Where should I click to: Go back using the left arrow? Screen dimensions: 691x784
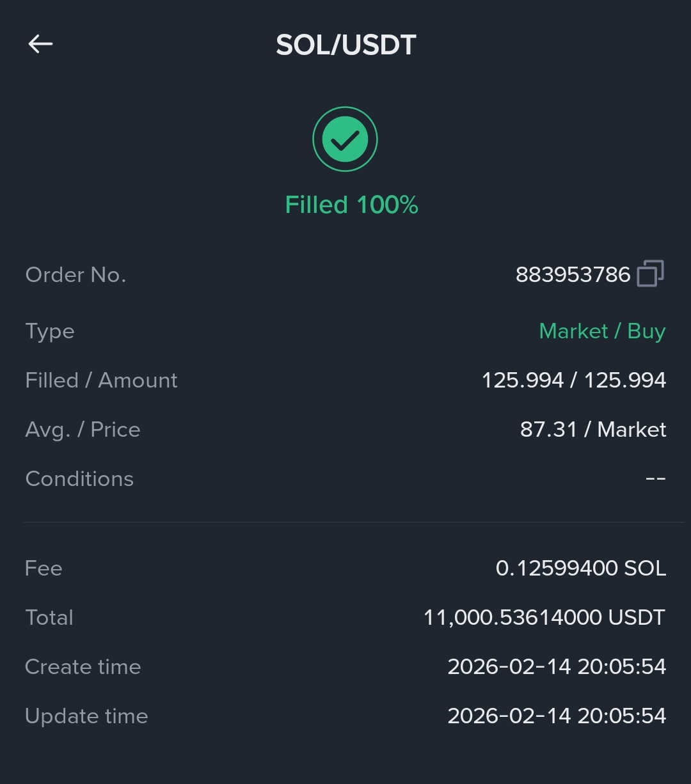tap(40, 43)
